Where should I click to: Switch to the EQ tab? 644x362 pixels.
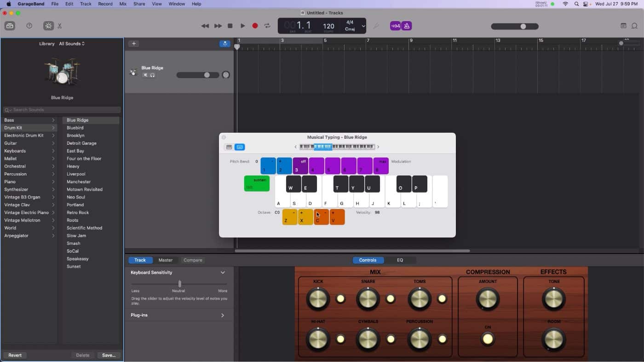pyautogui.click(x=400, y=260)
